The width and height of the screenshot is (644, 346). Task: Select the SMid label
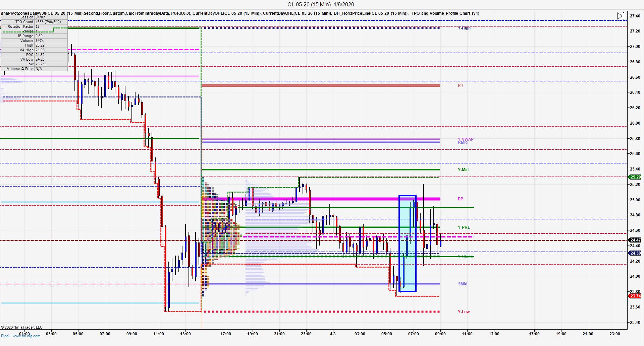463,284
